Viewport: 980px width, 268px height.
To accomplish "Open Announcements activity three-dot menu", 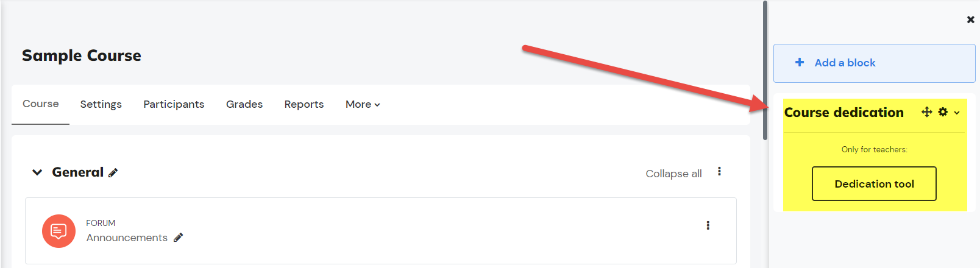I will click(708, 225).
